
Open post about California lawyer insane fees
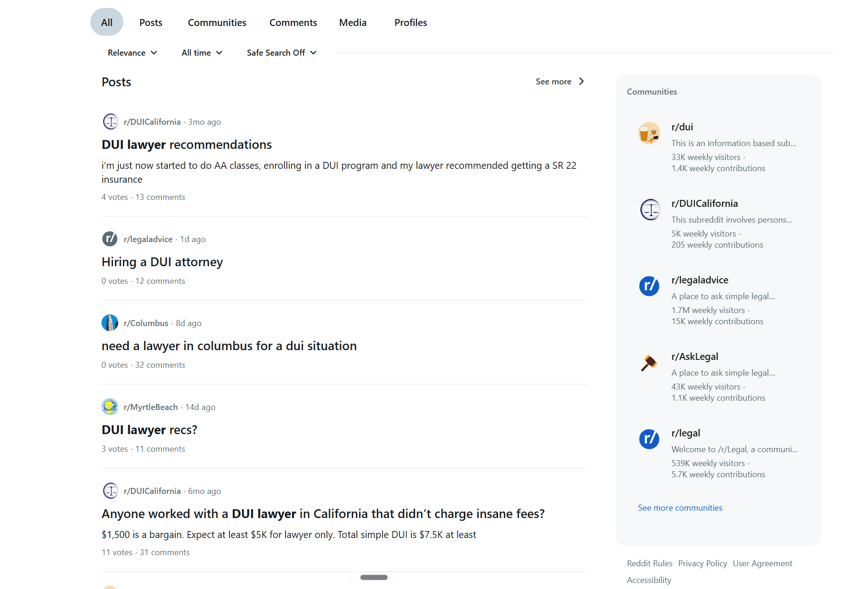pos(323,514)
